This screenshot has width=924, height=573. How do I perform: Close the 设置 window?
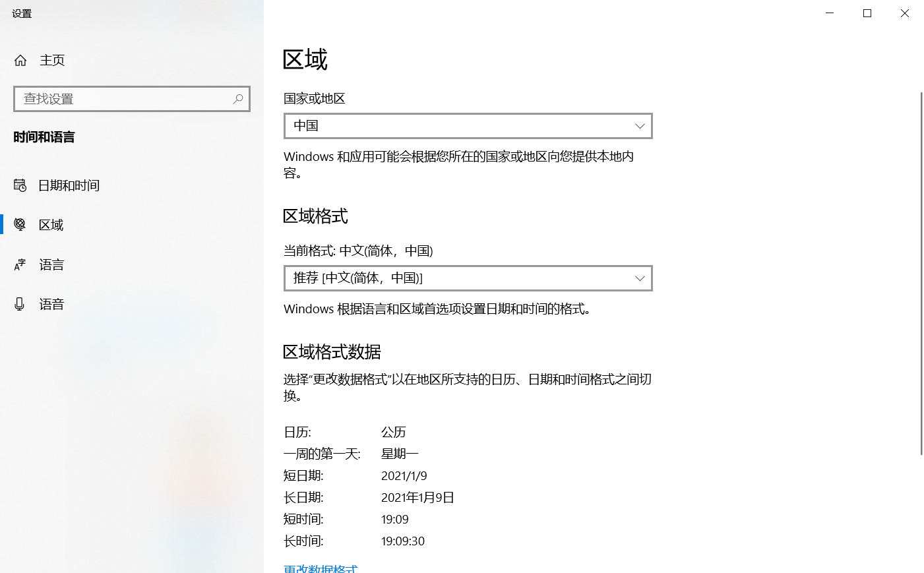905,13
